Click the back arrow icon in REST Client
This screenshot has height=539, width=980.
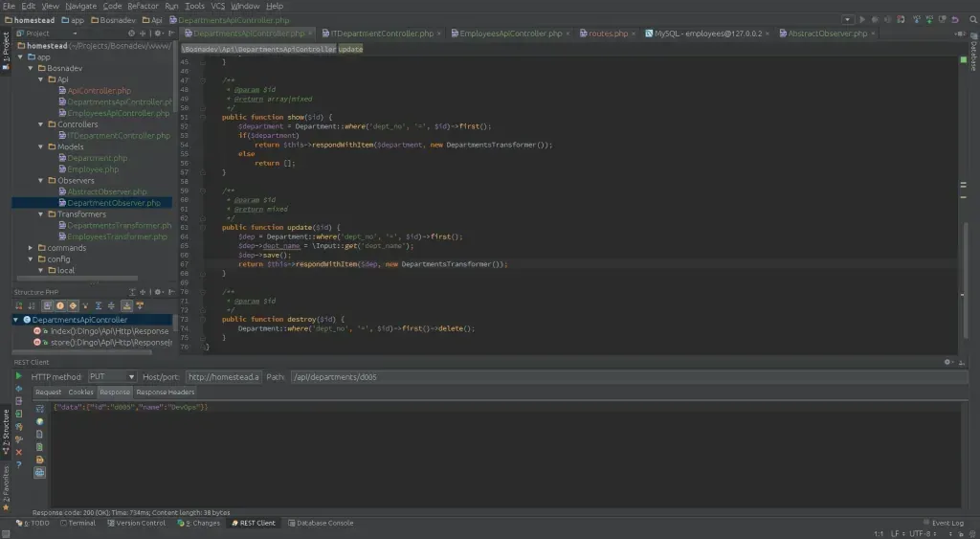[19, 389]
